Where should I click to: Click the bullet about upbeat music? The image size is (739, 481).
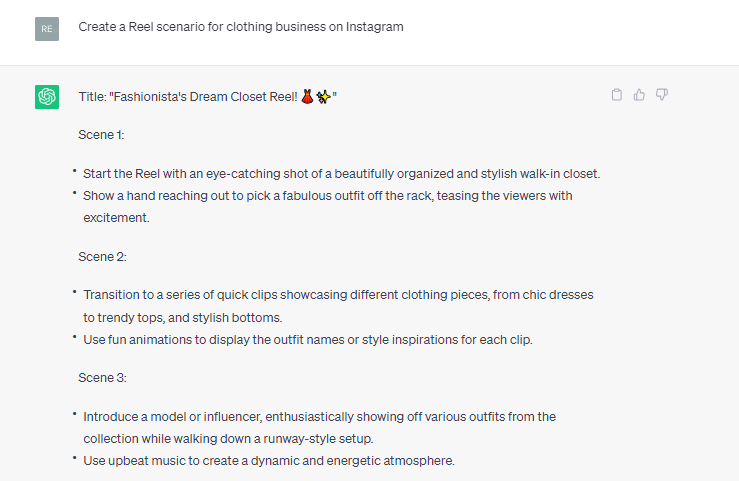tap(269, 460)
